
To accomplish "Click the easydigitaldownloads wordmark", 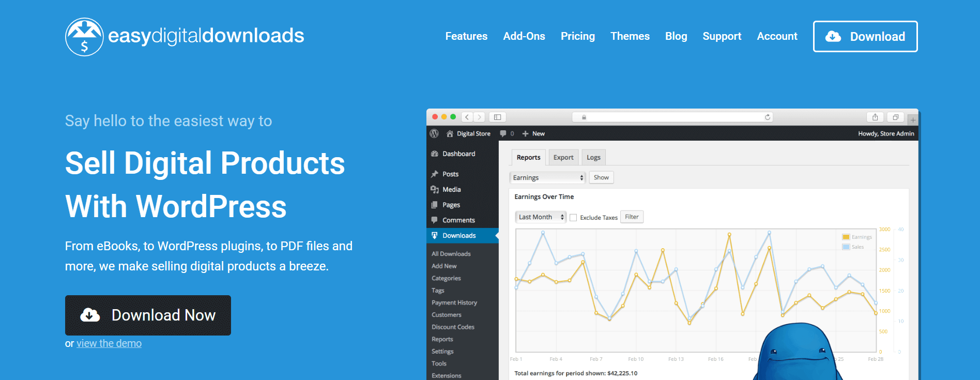I will (206, 36).
